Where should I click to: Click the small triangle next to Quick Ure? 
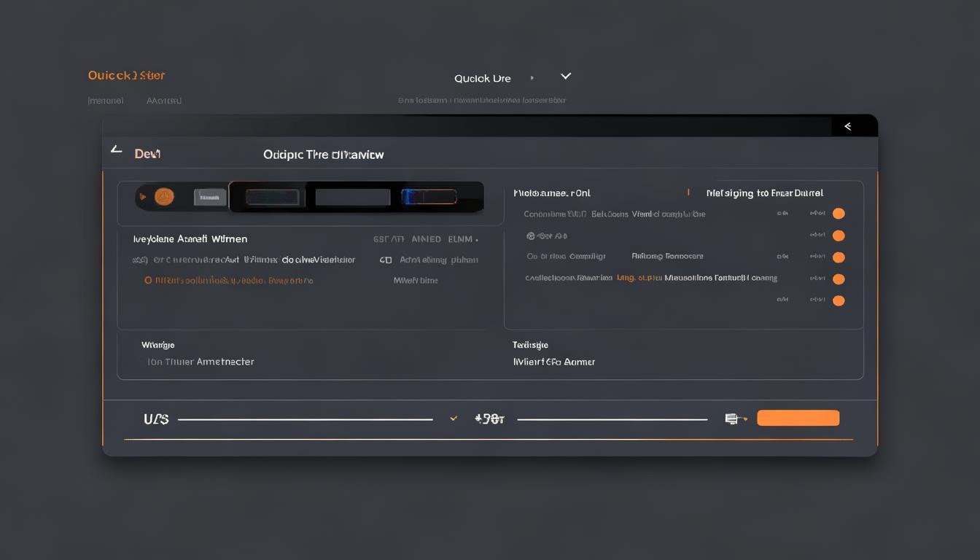tap(532, 77)
